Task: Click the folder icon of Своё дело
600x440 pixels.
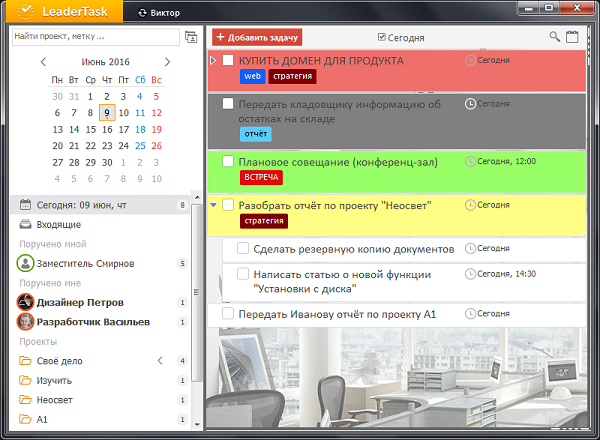Action: (25, 360)
